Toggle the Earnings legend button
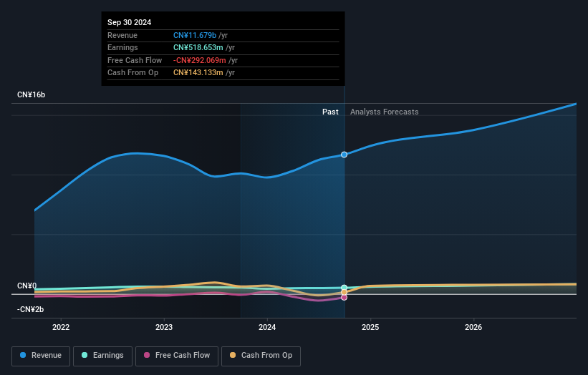This screenshot has height=375, width=588. (102, 356)
